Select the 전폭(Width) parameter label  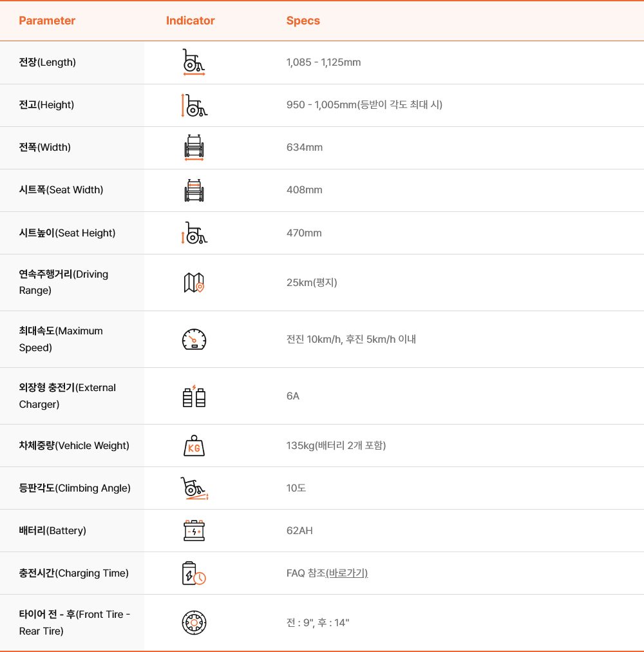click(x=45, y=148)
